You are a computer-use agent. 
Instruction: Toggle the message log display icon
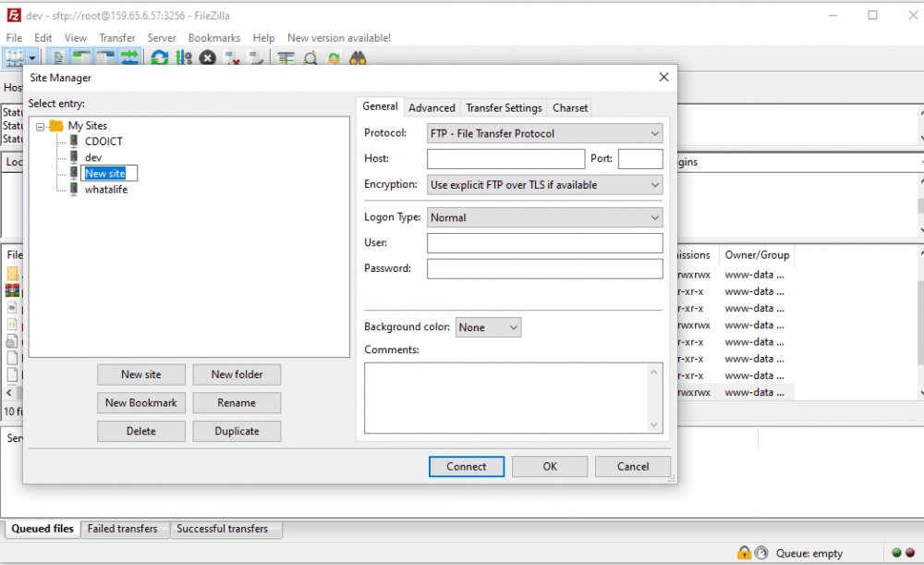click(x=58, y=58)
